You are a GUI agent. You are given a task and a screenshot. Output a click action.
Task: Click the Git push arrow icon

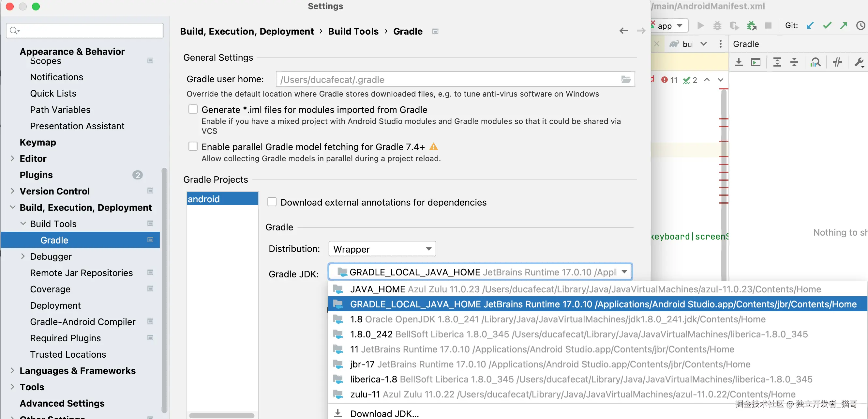(844, 25)
